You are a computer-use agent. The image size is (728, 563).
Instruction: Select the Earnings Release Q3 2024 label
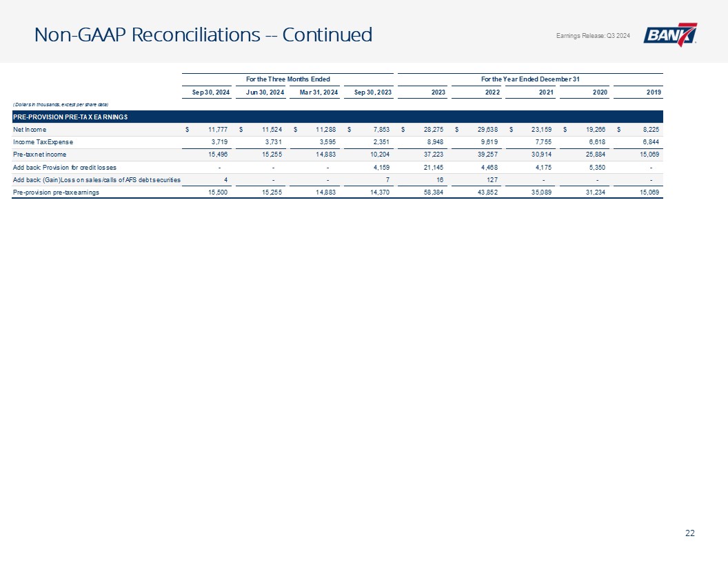(x=592, y=36)
